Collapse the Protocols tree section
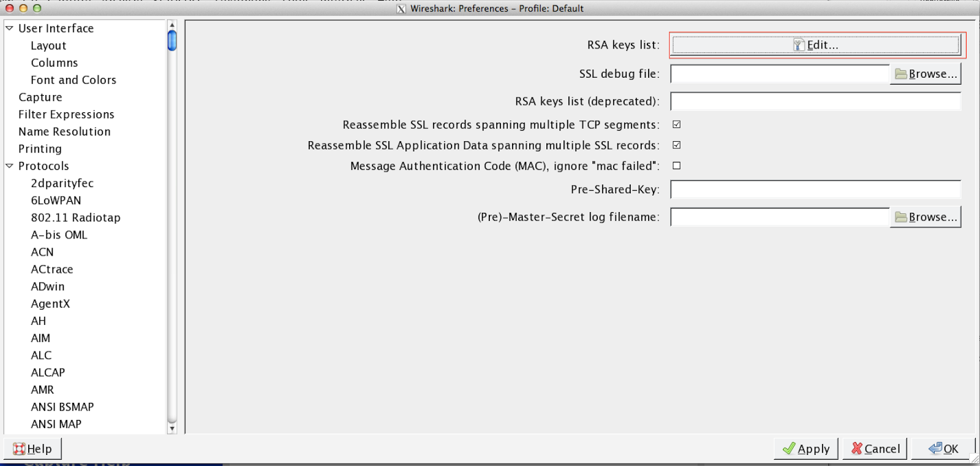Screen dimensions: 980x466 tap(9, 166)
